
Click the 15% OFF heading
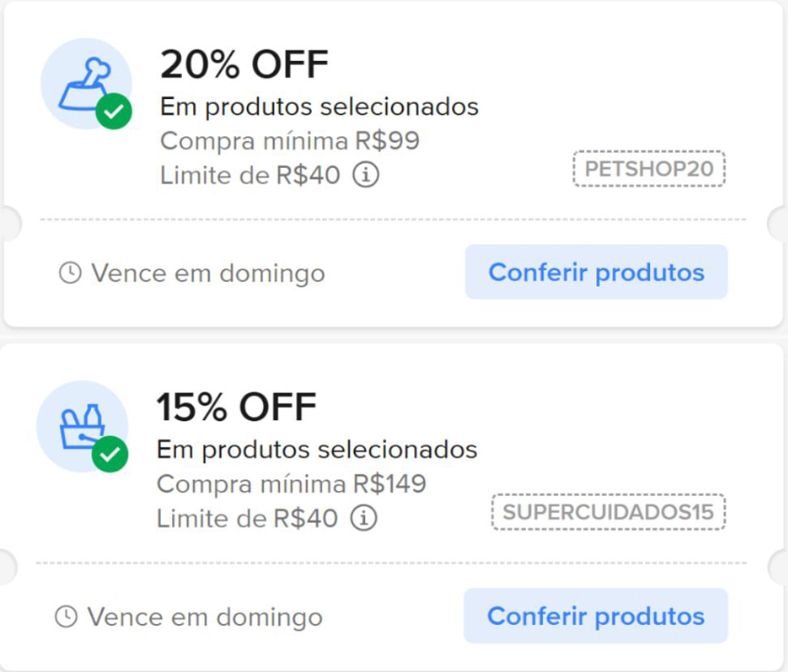point(236,407)
